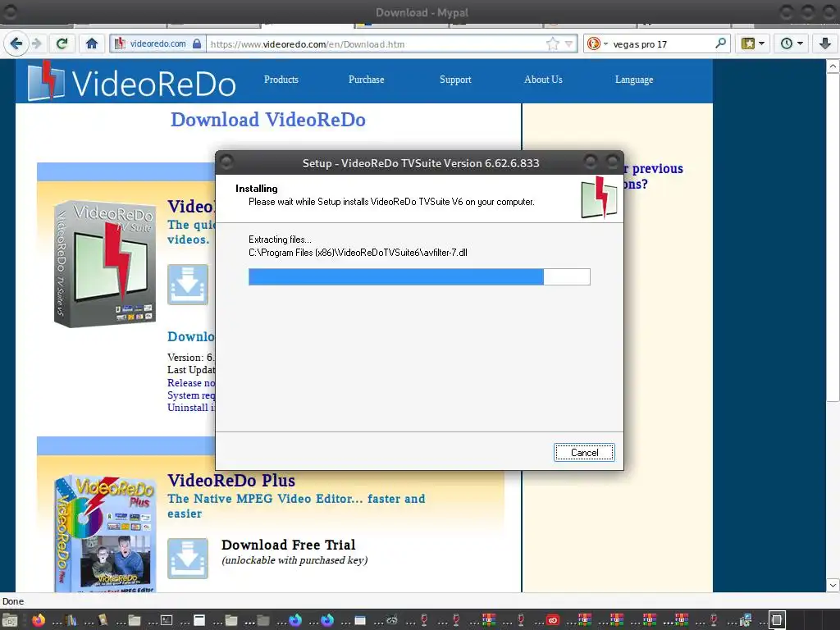Screen dimensions: 840x630
Task: Click the raccoon icon in the taskbar
Action: click(x=392, y=620)
